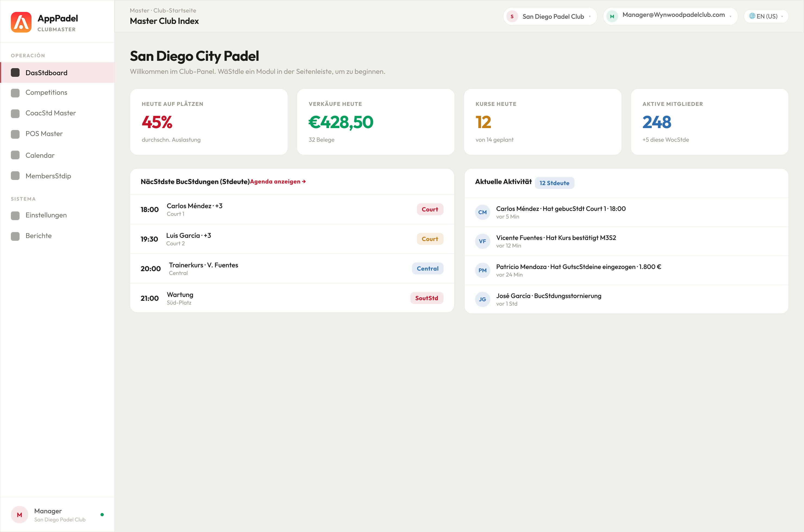Screen dimensions: 804x532
Task: Click the Agenda anzeigen link
Action: click(x=278, y=182)
